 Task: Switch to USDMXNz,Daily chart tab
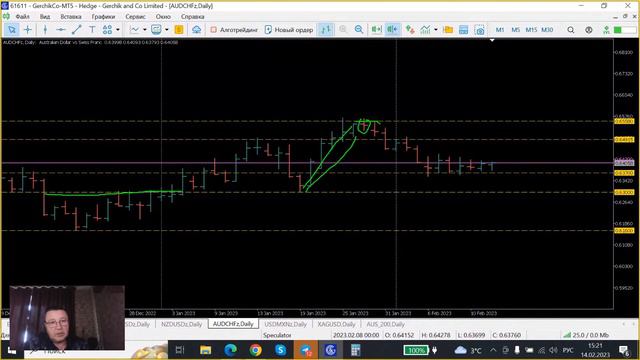point(285,324)
